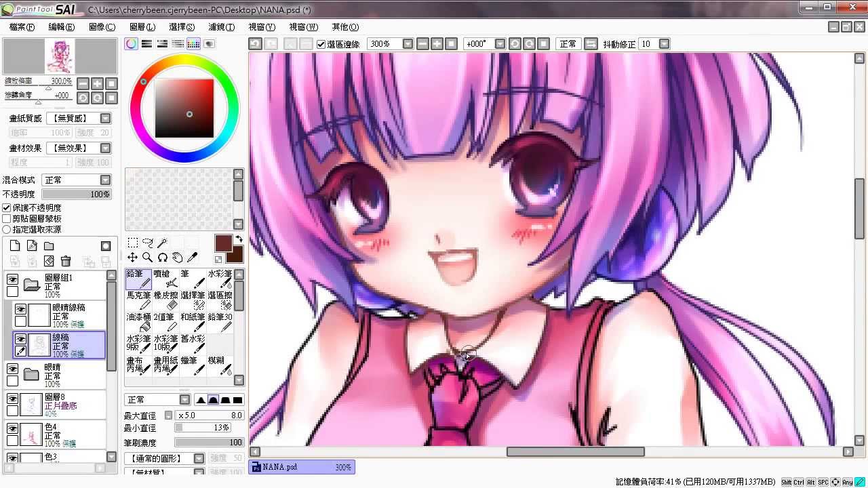Delete the selected layer with trash icon

click(66, 262)
